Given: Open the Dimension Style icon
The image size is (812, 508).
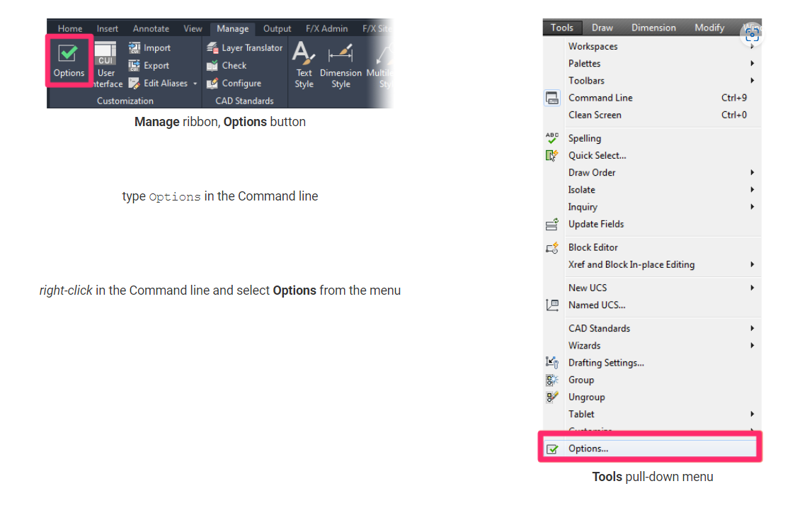Looking at the screenshot, I should (x=341, y=53).
